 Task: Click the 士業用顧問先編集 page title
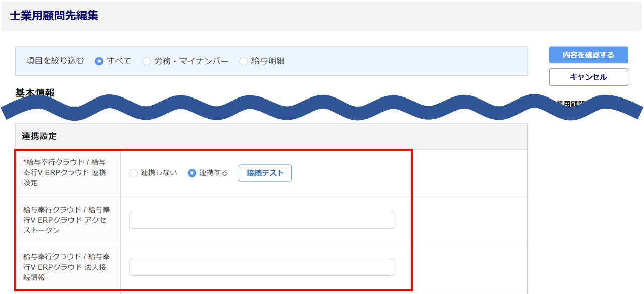pyautogui.click(x=54, y=16)
